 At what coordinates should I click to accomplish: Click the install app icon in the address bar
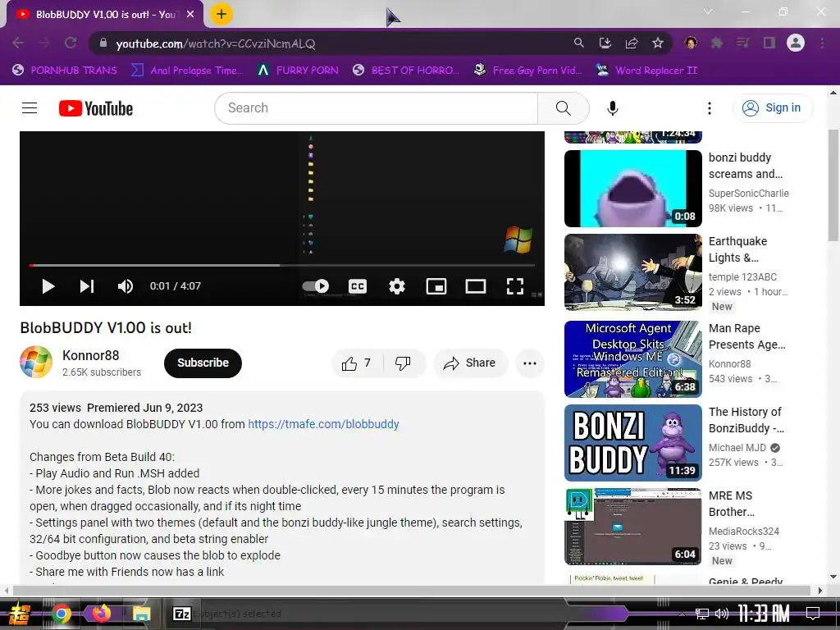(x=605, y=43)
